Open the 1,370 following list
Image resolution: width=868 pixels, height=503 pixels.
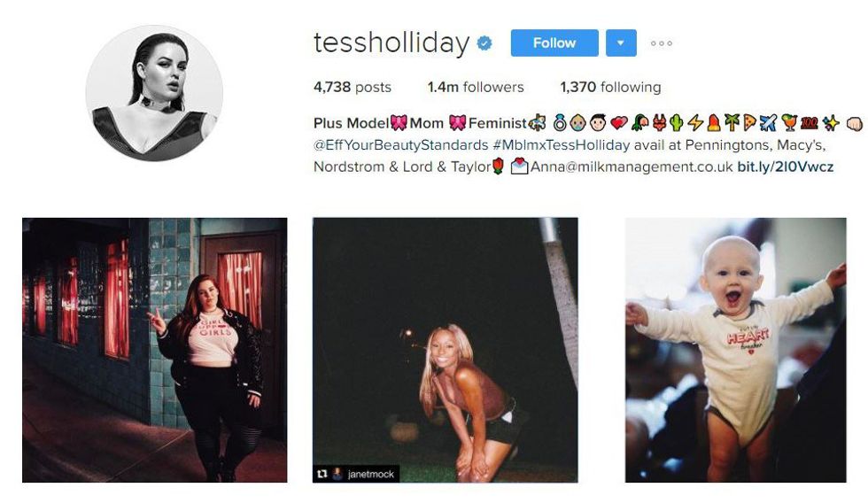(x=610, y=87)
